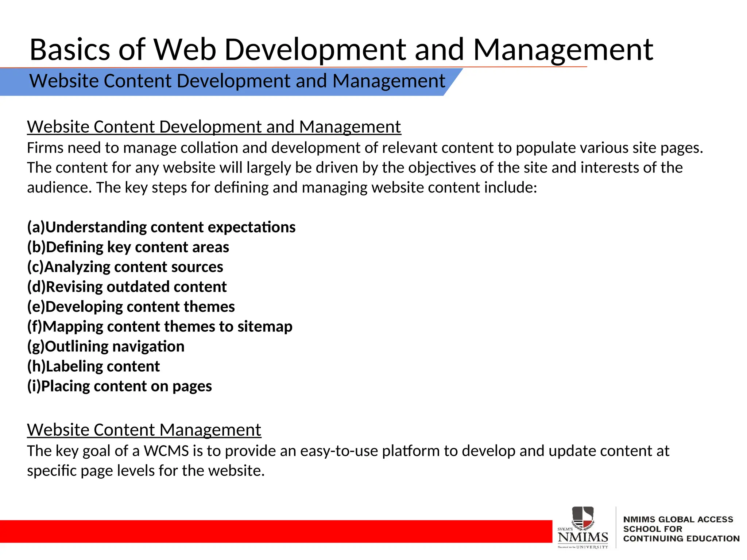This screenshot has height=560, width=747.
Task: Select item '(e)Developing content themes'
Action: coord(131,307)
